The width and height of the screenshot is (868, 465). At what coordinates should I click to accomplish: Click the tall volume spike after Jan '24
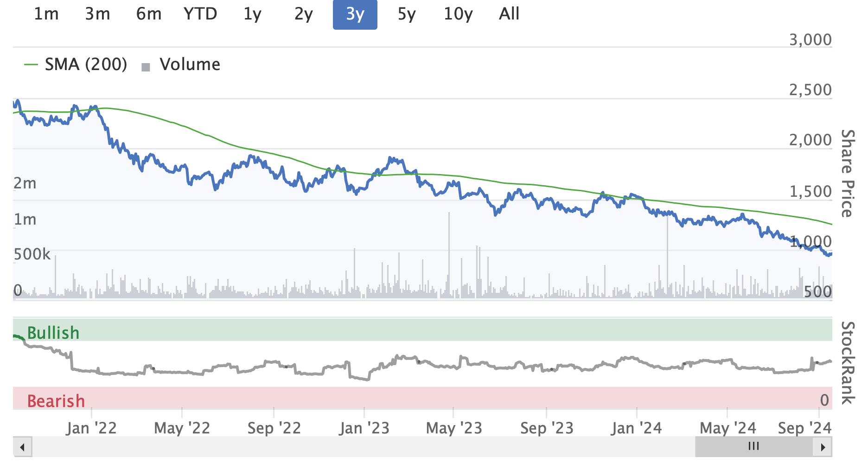pyautogui.click(x=668, y=256)
